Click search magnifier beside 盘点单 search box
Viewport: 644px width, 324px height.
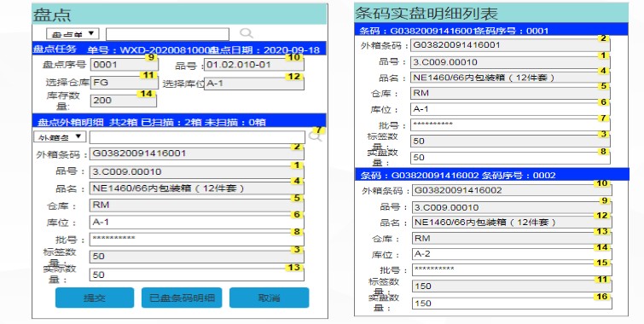point(246,33)
